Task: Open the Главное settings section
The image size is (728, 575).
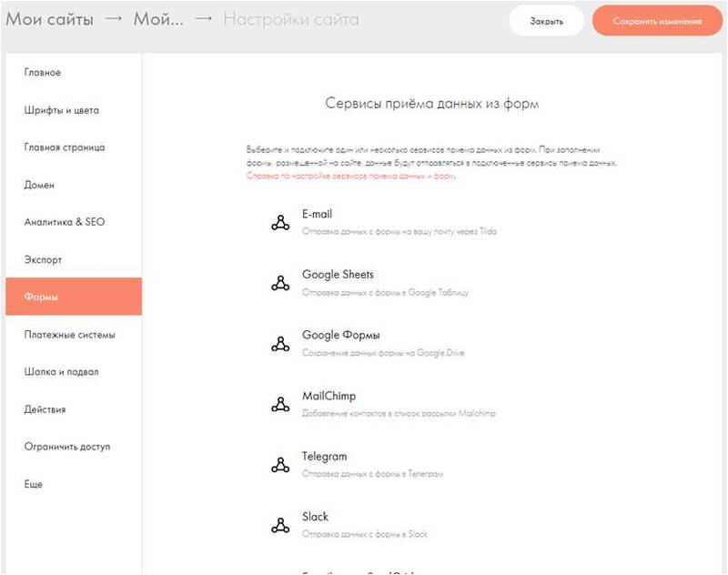Action: (x=43, y=73)
